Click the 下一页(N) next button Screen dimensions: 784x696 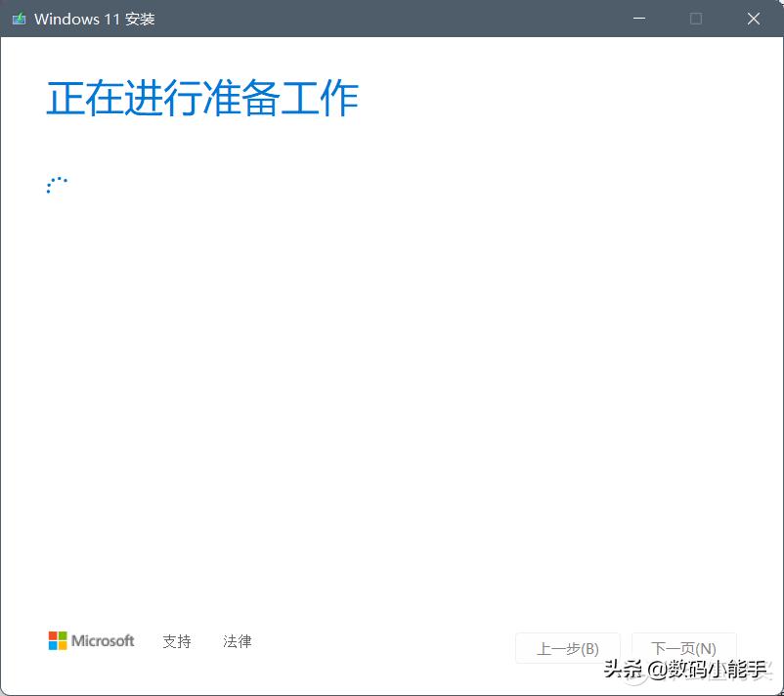[683, 648]
